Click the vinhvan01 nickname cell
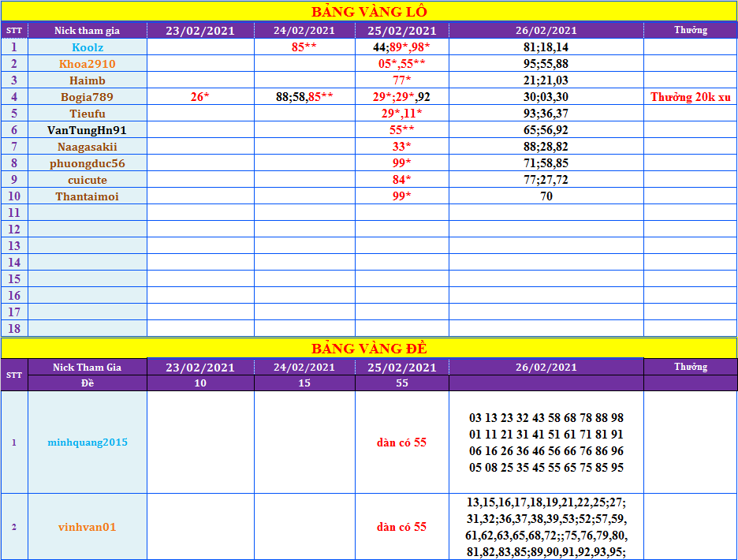The height and width of the screenshot is (560, 738). pyautogui.click(x=88, y=527)
